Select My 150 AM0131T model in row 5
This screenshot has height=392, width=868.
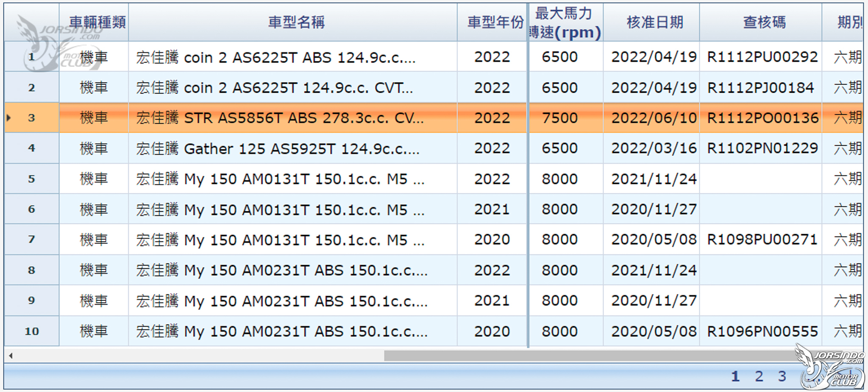(x=280, y=179)
